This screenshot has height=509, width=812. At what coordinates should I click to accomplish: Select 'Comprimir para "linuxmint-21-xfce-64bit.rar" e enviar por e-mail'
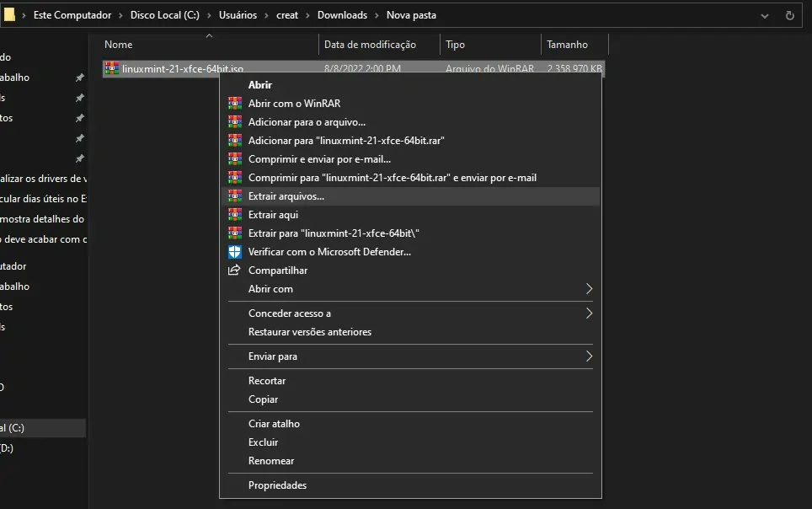tap(410, 178)
